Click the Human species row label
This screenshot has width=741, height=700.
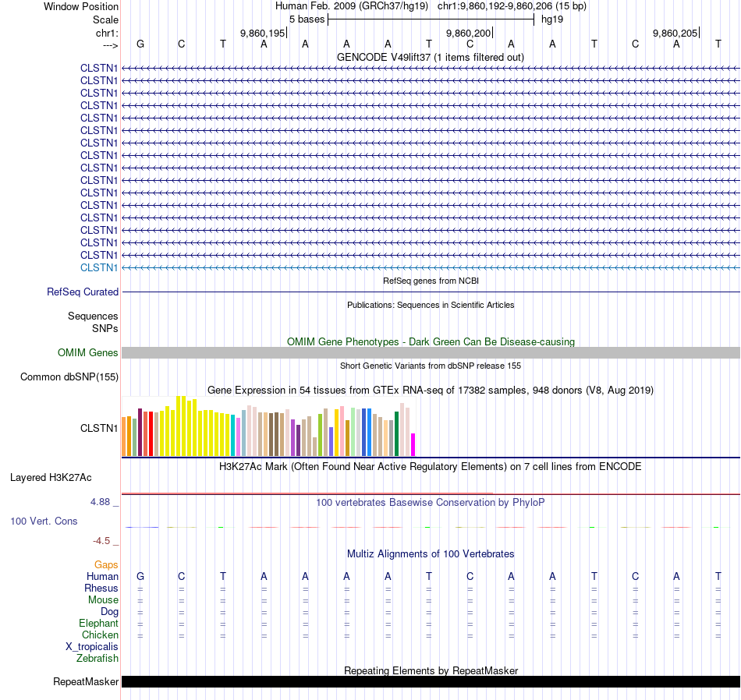pos(102,576)
